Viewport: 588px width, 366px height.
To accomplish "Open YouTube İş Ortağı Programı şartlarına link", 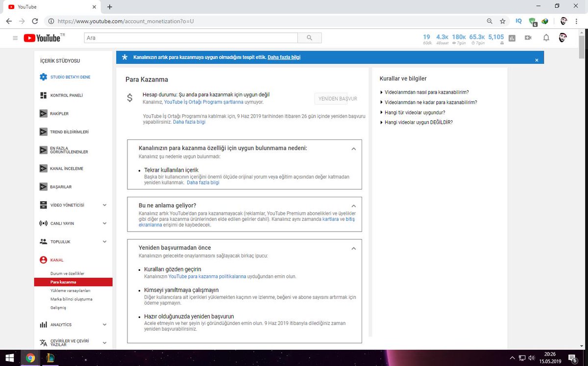I will tap(203, 102).
